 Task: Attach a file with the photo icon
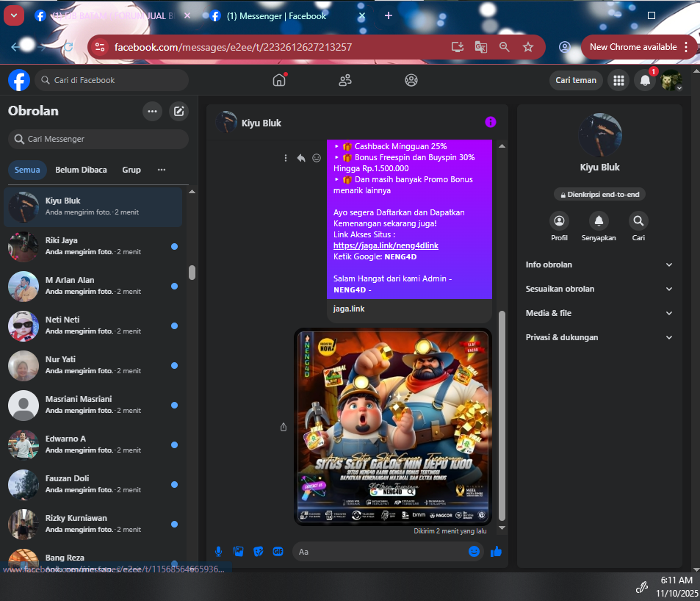tap(239, 552)
